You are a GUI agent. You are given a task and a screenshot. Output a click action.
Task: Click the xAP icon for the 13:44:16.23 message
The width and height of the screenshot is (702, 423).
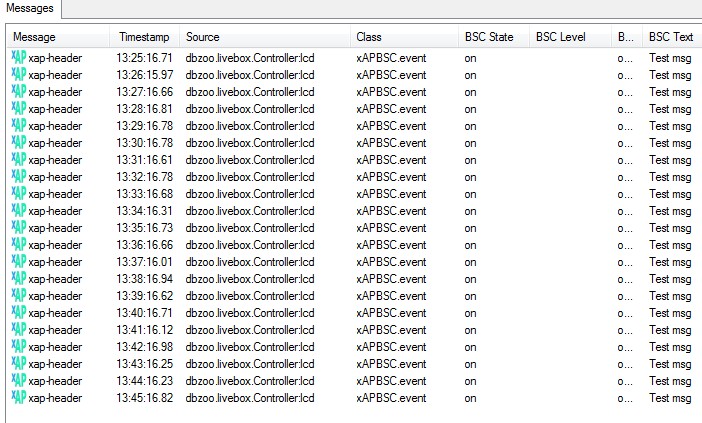[x=19, y=380]
